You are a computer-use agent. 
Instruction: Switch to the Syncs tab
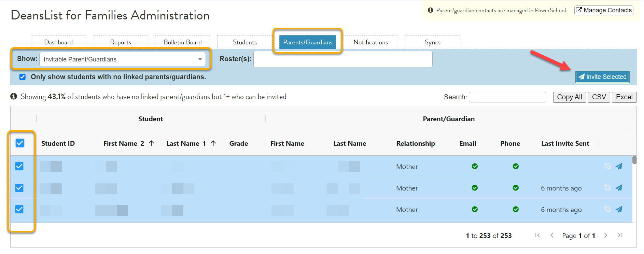pyautogui.click(x=433, y=42)
